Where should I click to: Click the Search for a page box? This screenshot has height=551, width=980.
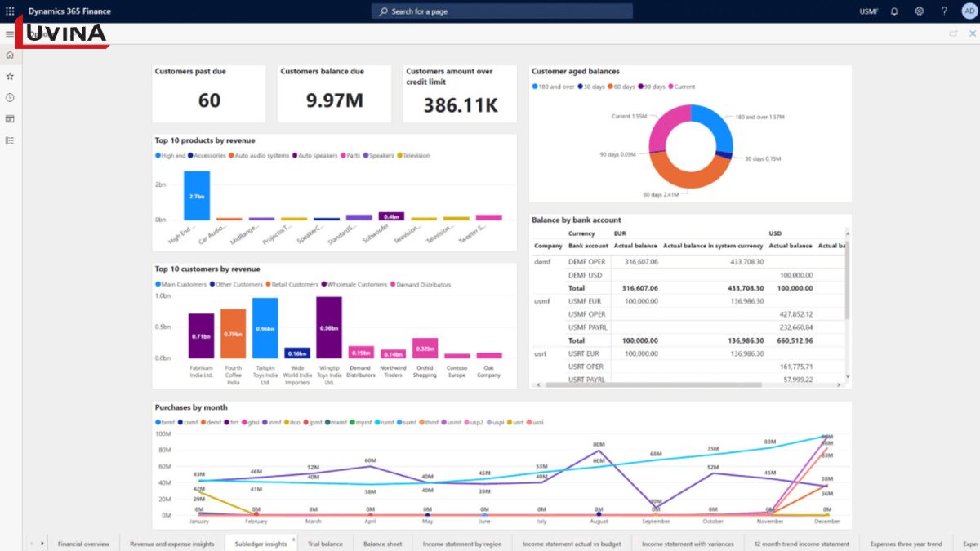point(502,11)
